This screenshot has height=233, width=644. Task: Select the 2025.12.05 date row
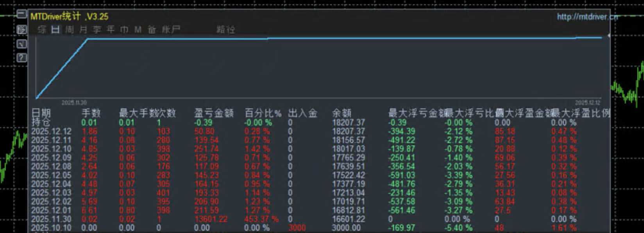coord(51,175)
